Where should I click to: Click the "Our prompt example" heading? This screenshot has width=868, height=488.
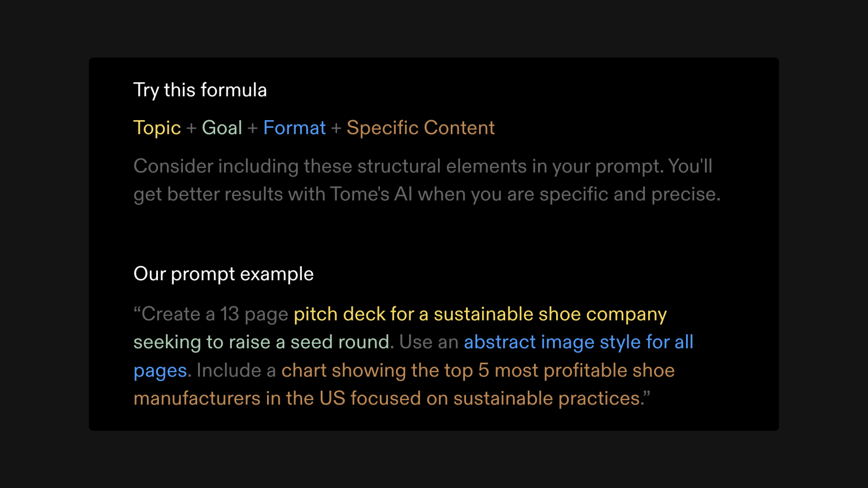click(x=223, y=274)
